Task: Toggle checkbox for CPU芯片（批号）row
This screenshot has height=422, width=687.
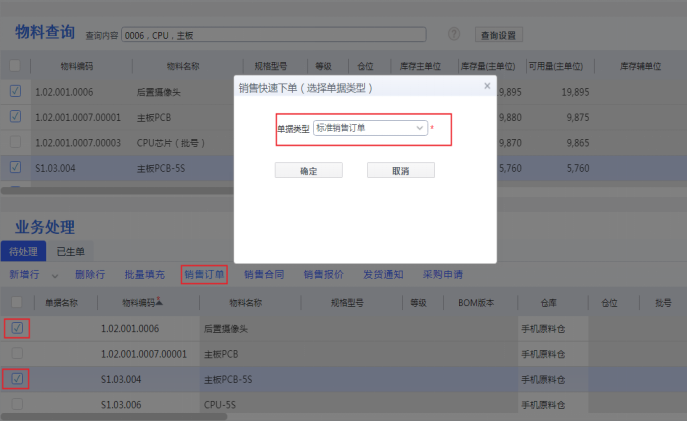Action: click(15, 142)
